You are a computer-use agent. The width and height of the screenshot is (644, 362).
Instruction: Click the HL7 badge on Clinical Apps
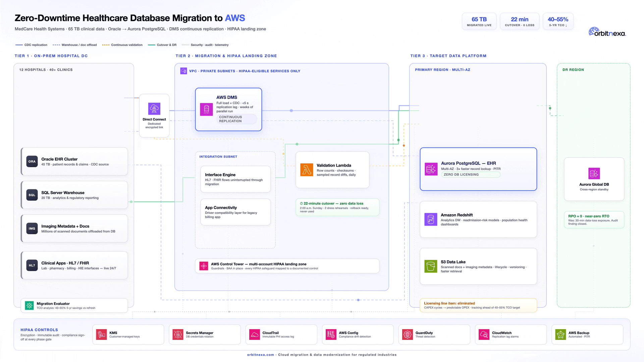click(32, 265)
